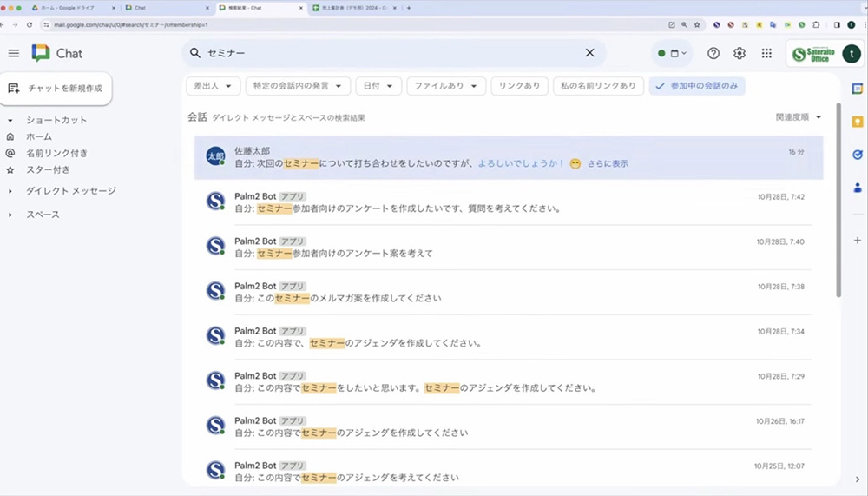Image resolution: width=868 pixels, height=496 pixels.
Task: Open the browser extensions puzzle icon
Action: [816, 25]
